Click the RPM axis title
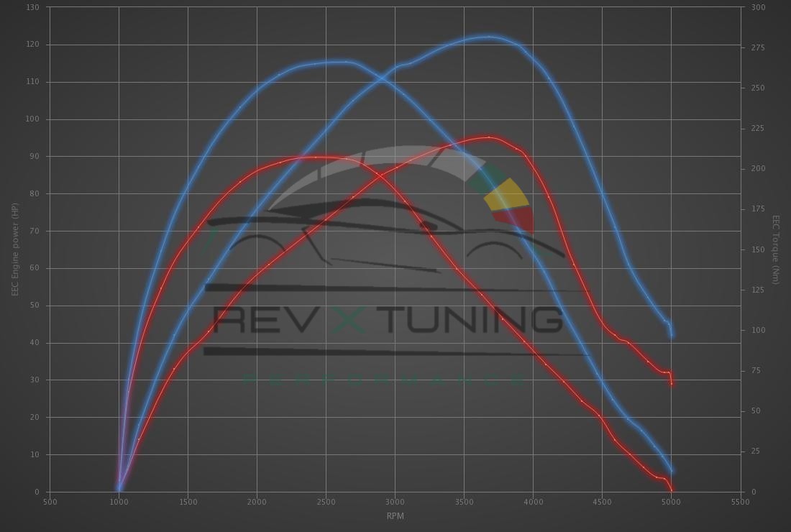This screenshot has width=791, height=532. [395, 515]
